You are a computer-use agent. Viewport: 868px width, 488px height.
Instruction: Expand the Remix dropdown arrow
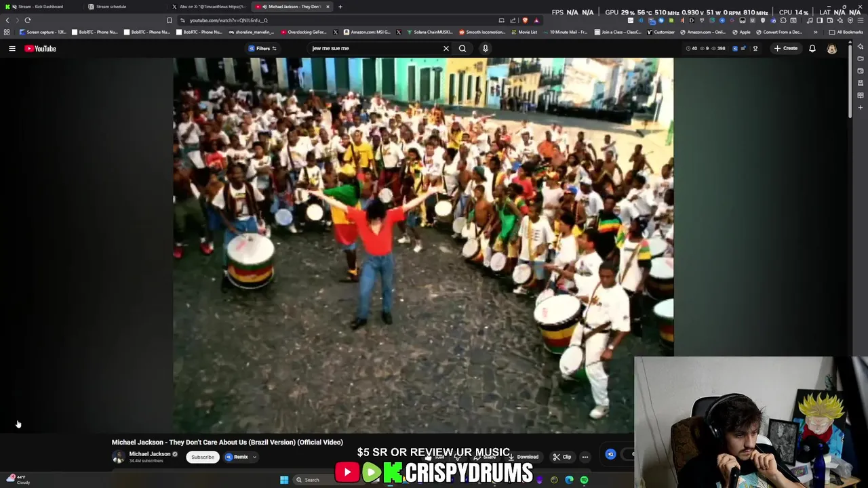255,457
